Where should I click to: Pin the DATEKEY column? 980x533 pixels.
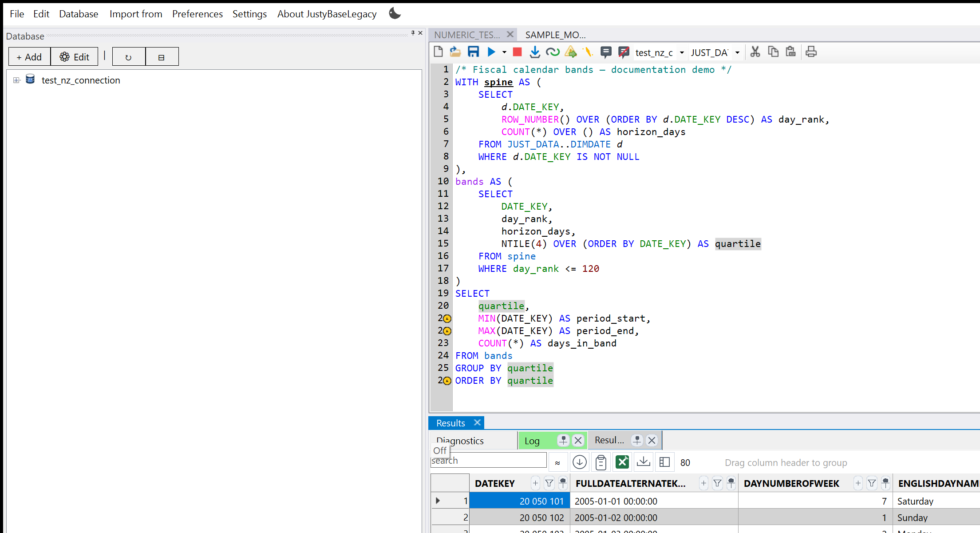(563, 483)
